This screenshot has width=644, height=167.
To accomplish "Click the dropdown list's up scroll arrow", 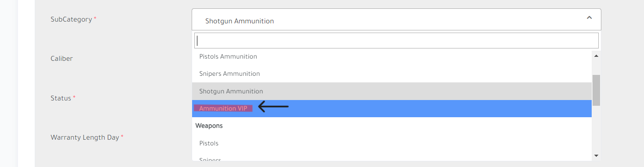I will pos(596,56).
